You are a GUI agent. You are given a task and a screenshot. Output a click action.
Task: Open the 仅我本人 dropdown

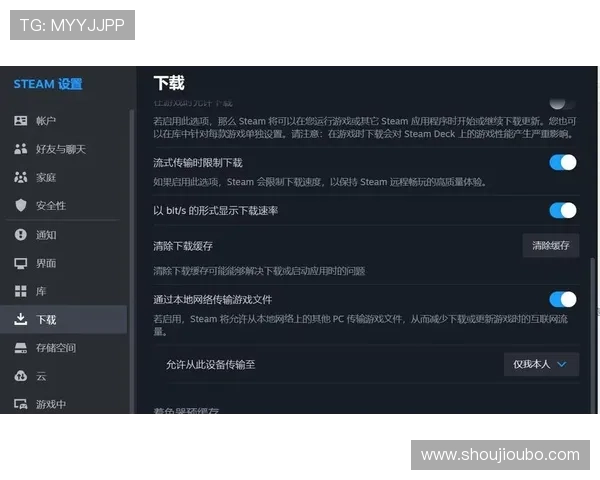coord(541,364)
